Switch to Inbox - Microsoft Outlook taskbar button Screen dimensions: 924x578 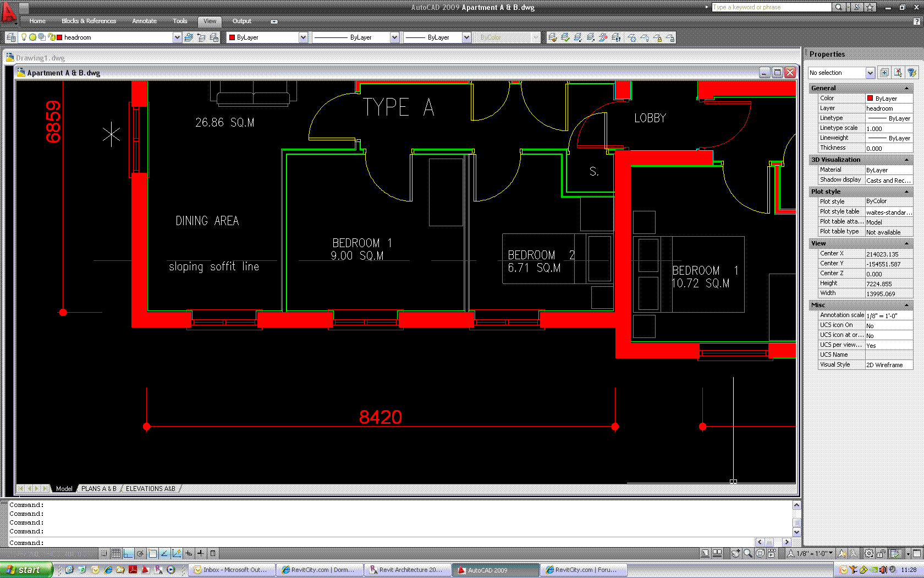point(232,570)
